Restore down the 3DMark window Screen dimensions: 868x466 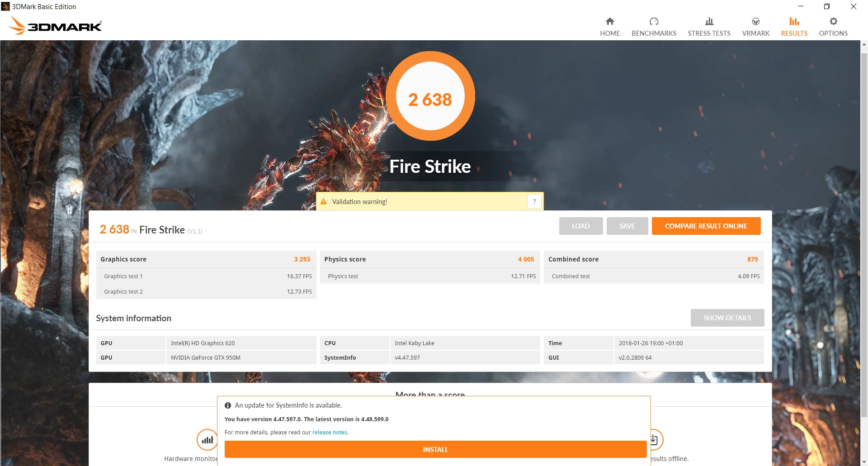click(827, 6)
